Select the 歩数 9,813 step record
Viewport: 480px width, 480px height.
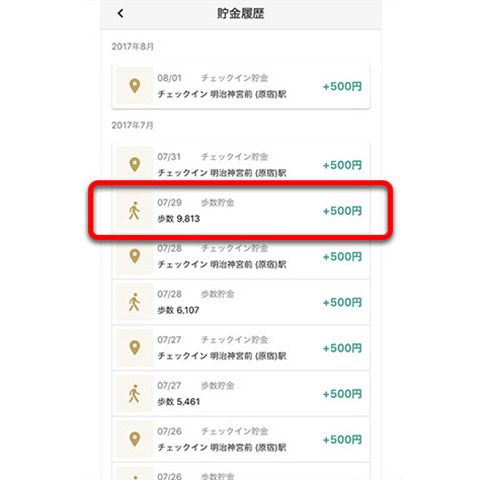tap(241, 211)
